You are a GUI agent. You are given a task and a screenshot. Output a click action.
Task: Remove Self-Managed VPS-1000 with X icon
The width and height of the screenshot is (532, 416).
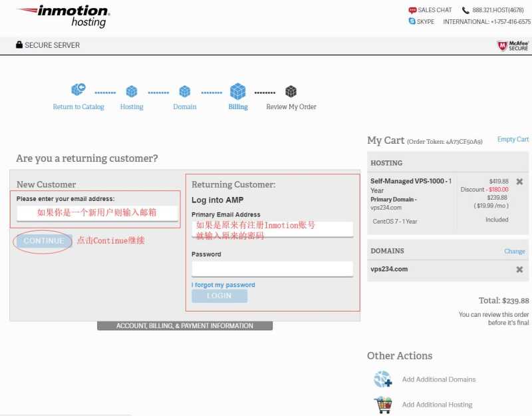point(519,182)
